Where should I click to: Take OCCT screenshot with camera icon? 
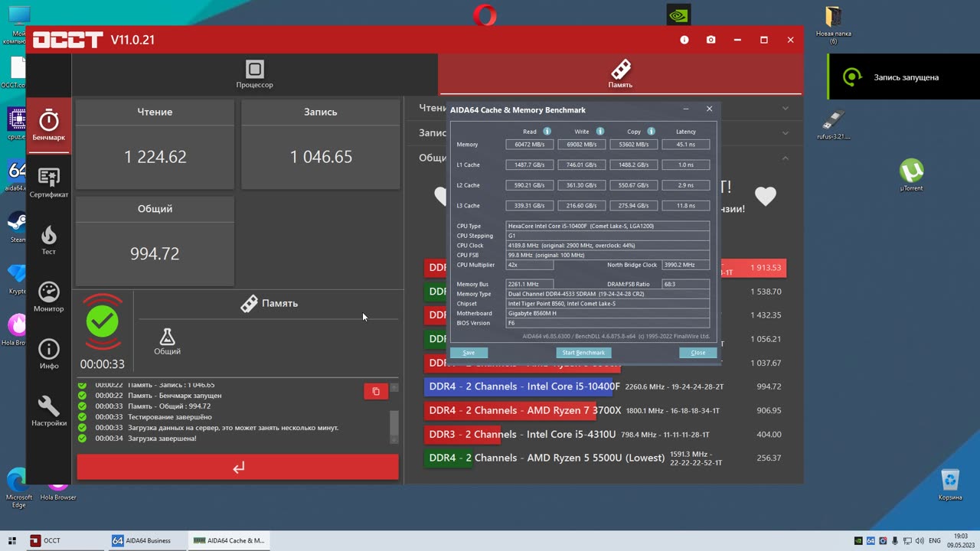[711, 40]
